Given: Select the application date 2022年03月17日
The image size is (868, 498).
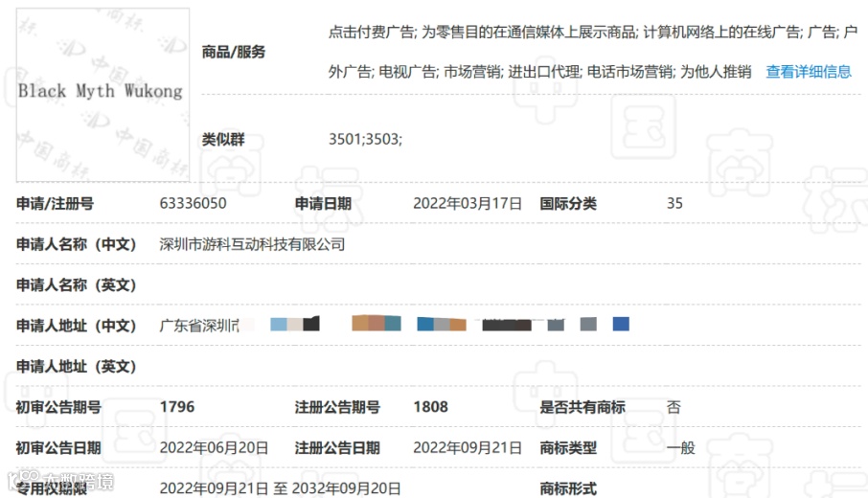Looking at the screenshot, I should [468, 204].
